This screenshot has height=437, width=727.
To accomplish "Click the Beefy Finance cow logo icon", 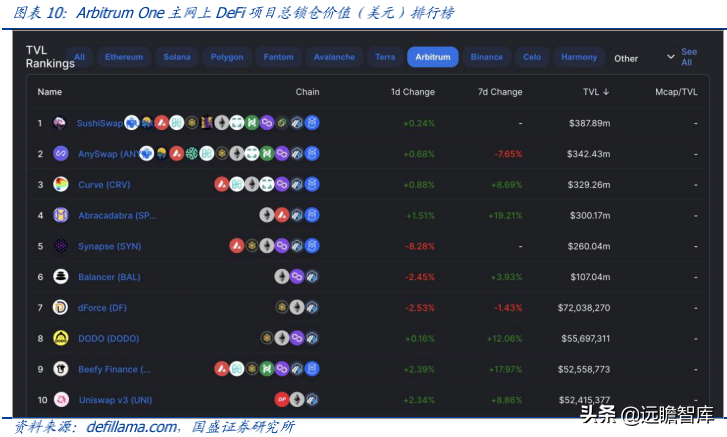I will point(61,369).
